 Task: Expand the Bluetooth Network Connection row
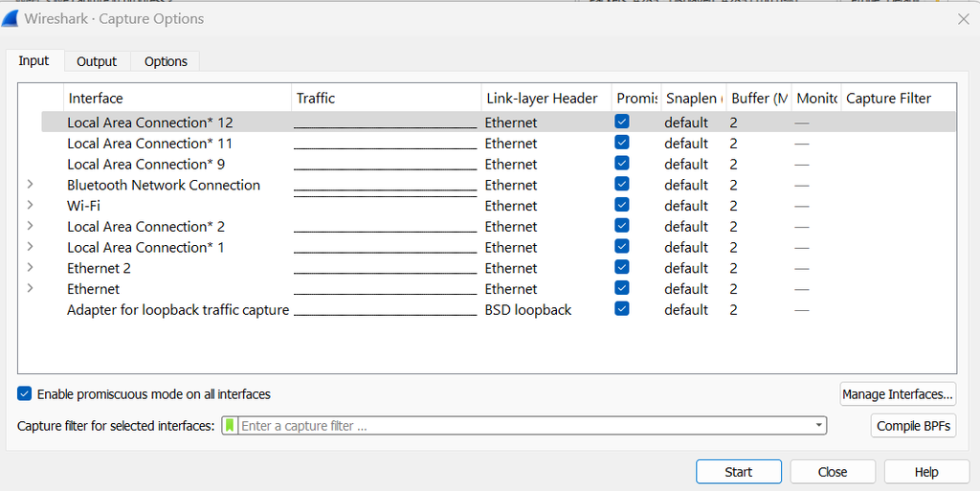click(x=30, y=185)
